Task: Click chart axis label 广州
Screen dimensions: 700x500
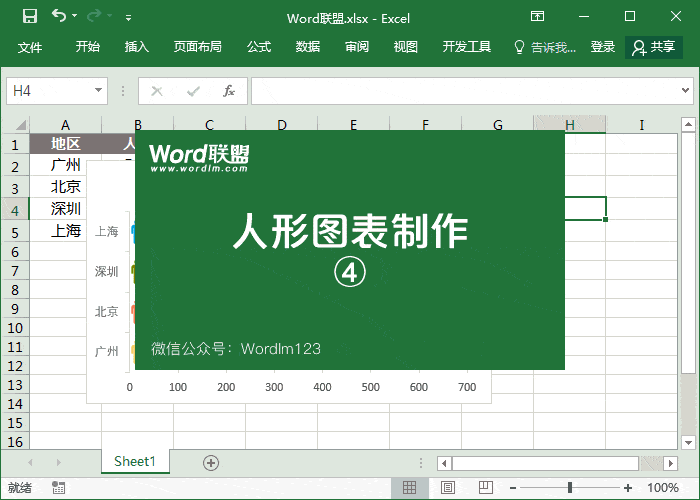Action: point(107,351)
